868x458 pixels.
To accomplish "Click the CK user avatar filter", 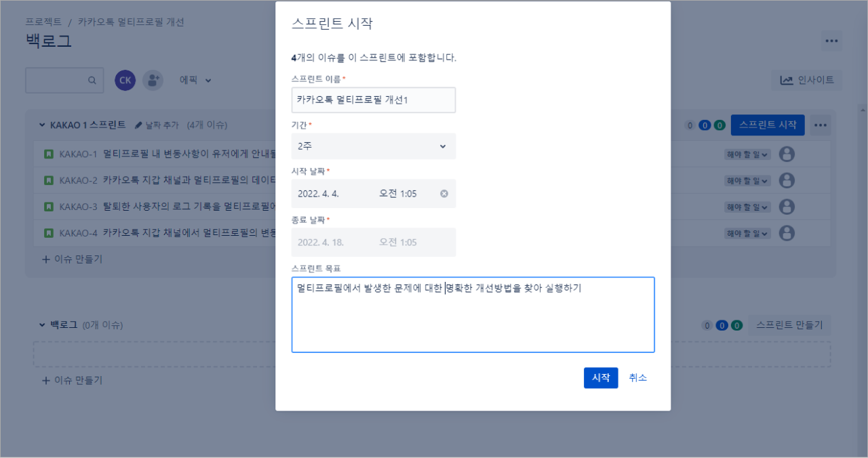I will [125, 80].
